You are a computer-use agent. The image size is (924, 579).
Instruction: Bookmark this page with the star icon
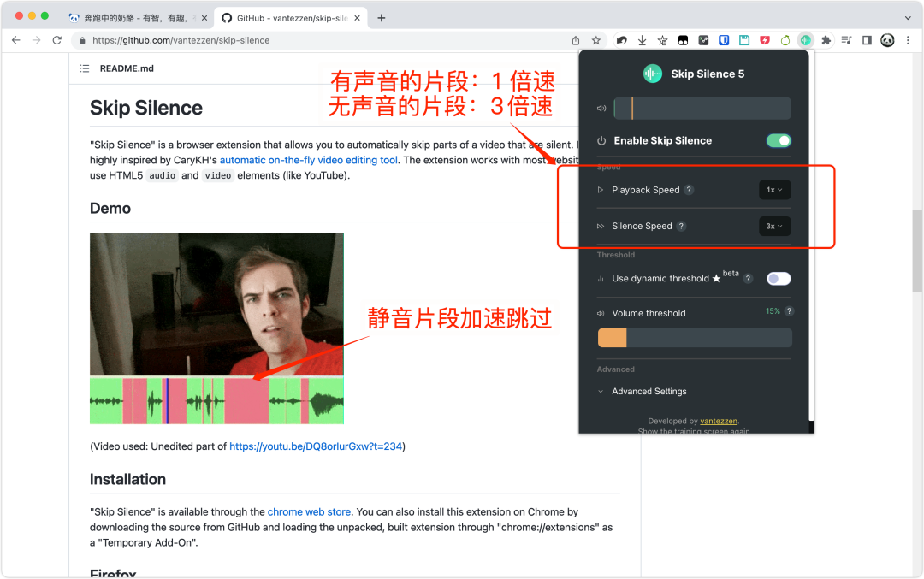click(596, 40)
